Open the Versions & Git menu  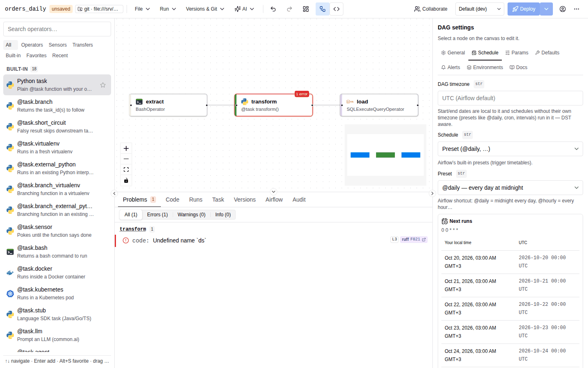click(x=205, y=9)
